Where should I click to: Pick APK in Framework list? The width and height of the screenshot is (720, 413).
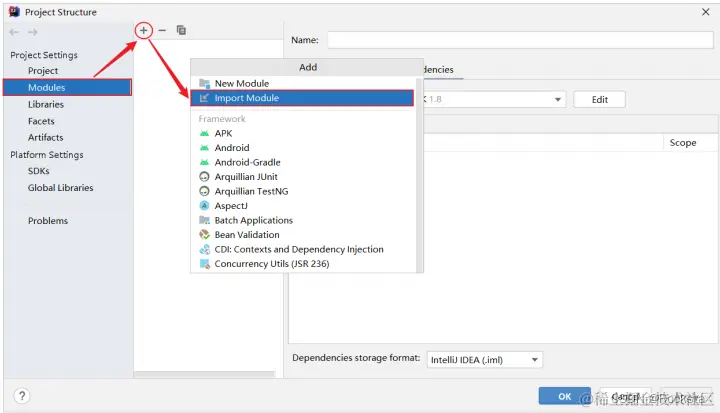pyautogui.click(x=303, y=133)
